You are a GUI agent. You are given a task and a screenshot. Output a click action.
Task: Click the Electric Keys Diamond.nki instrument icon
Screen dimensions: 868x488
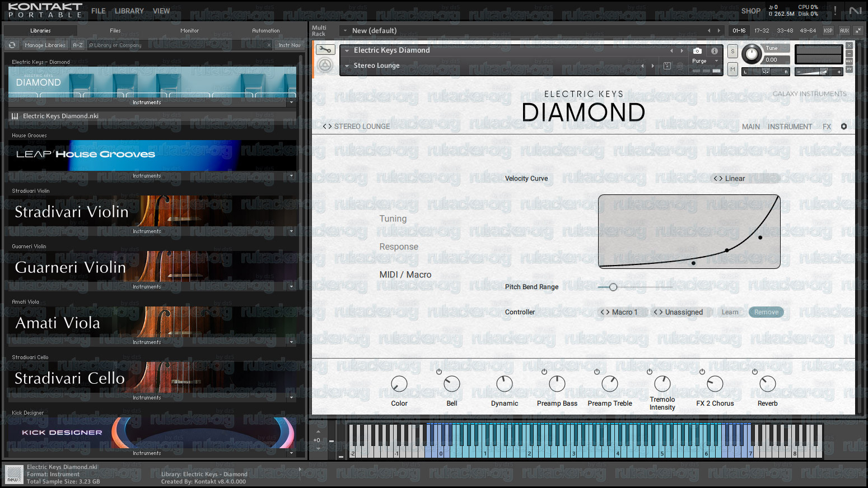tap(15, 116)
